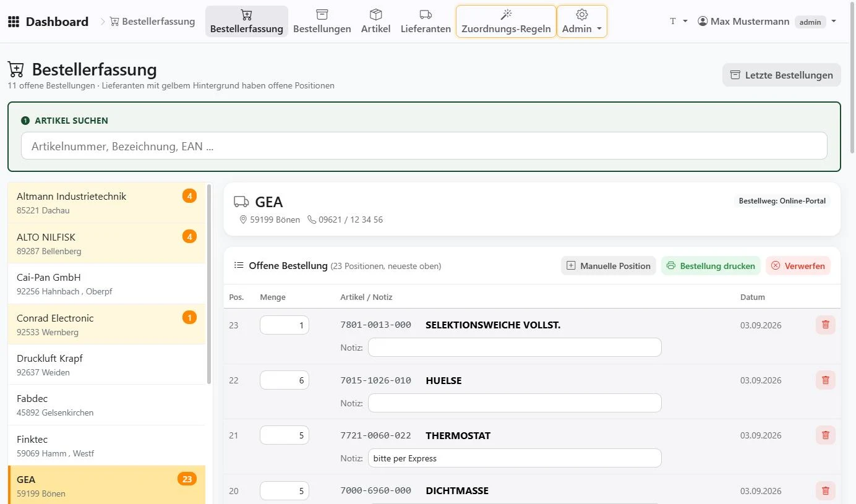Click the page vertical scrollbar
Viewport: 856px width, 504px height.
click(852, 77)
